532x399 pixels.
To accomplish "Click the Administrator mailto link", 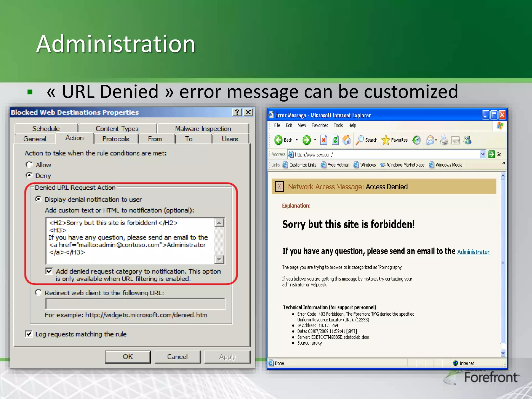I will (473, 252).
